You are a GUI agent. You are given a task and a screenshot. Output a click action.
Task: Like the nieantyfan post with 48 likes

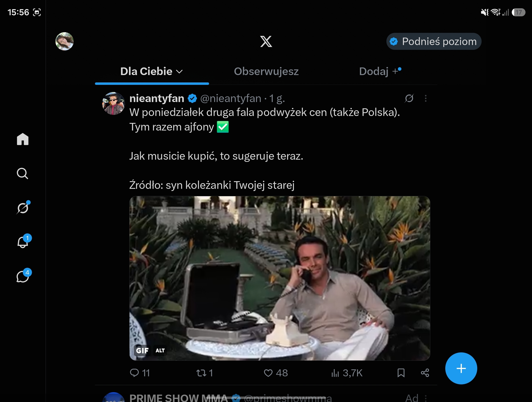click(276, 373)
